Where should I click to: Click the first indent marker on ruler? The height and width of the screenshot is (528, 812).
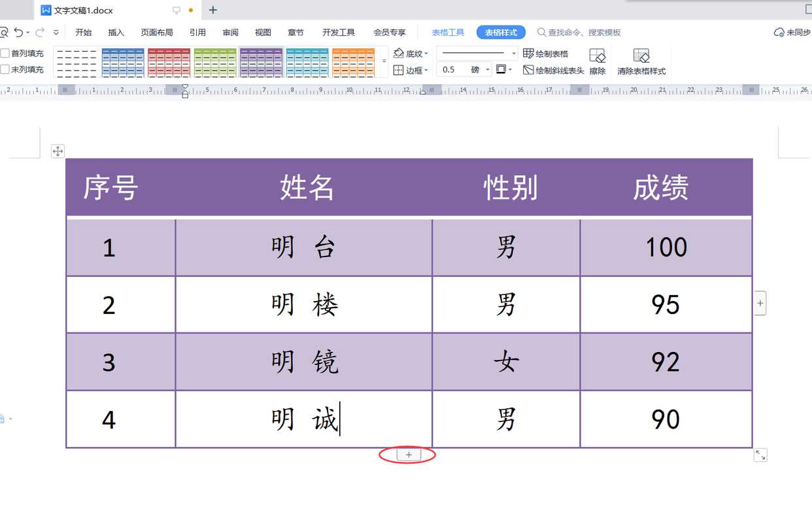(x=185, y=86)
